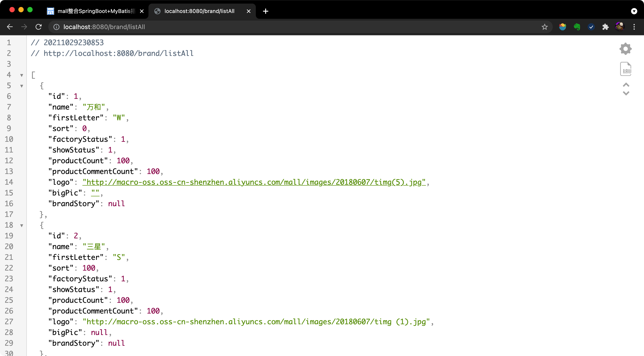Screen dimensions: 644x356
Task: Select the localhost:8080/brand/listAll tab
Action: click(202, 11)
